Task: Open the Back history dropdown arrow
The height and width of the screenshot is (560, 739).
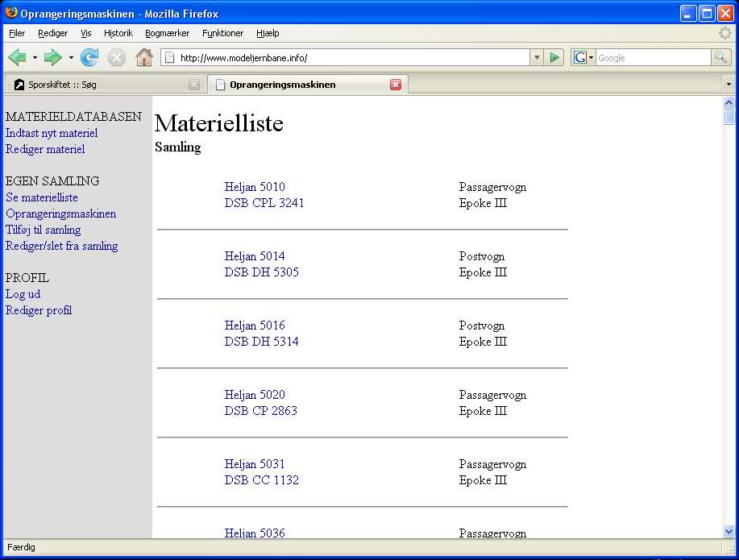Action: (x=35, y=57)
